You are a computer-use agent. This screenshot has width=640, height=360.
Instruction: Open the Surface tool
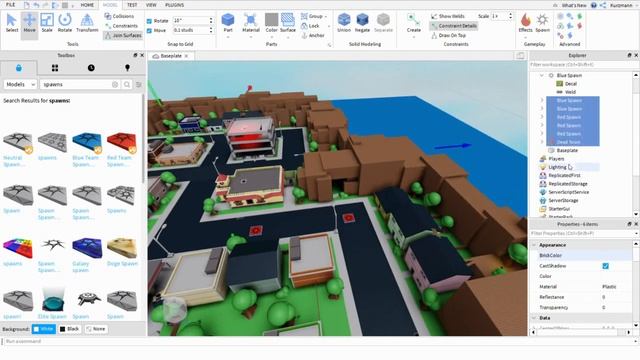pyautogui.click(x=288, y=23)
